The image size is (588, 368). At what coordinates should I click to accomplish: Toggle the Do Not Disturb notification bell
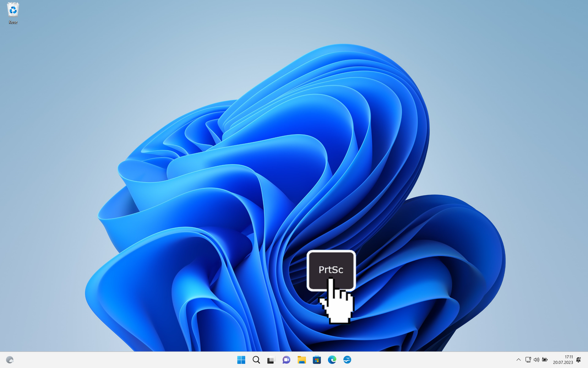[x=578, y=360]
